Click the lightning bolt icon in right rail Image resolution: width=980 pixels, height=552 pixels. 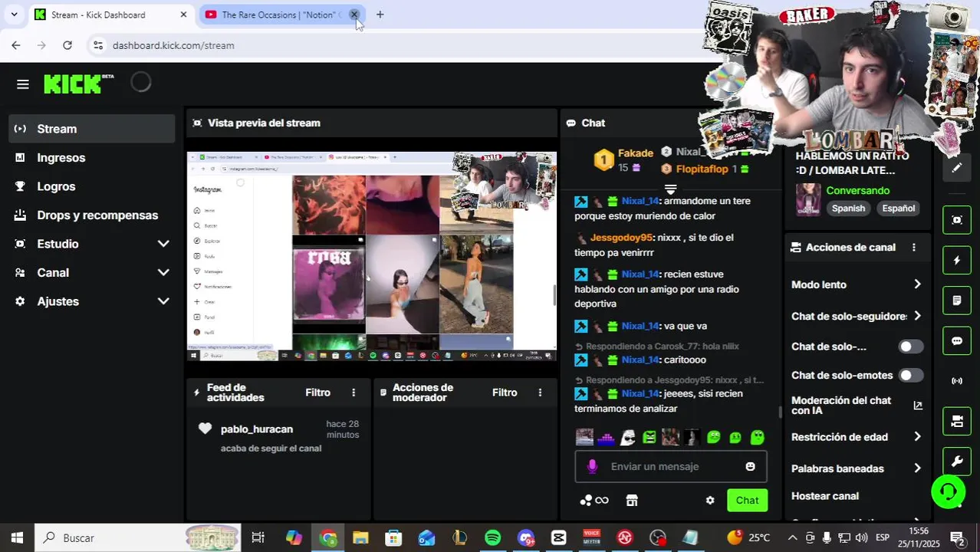coord(956,261)
